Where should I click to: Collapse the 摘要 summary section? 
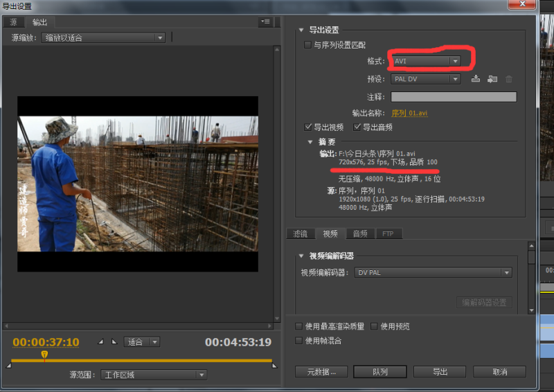310,142
